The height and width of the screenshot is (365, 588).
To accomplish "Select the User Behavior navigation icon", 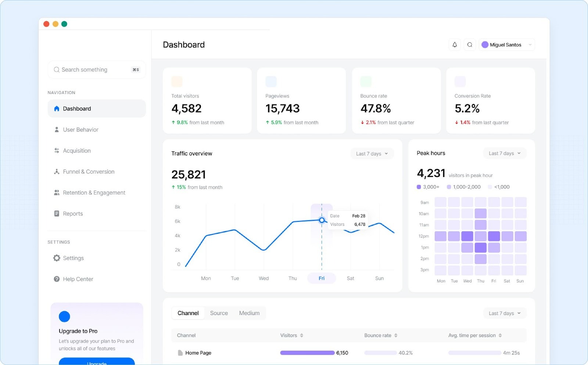I will point(57,129).
